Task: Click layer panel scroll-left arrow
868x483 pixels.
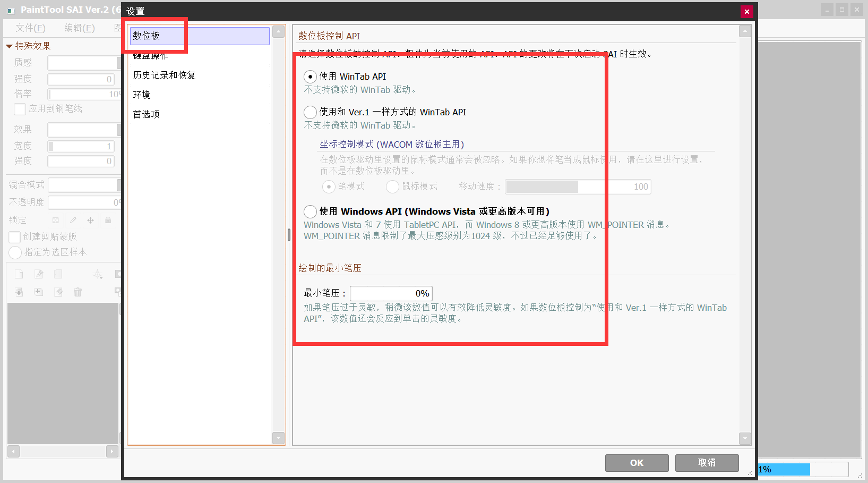Action: tap(14, 452)
